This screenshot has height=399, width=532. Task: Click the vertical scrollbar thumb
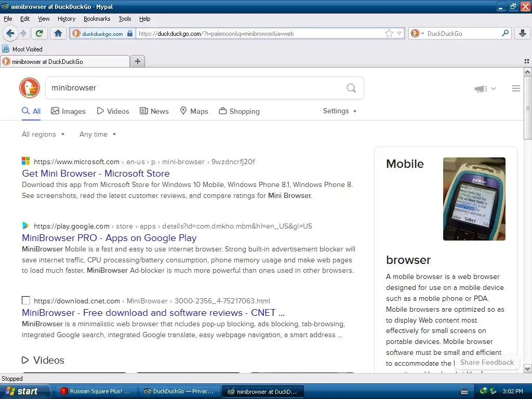coord(527,108)
